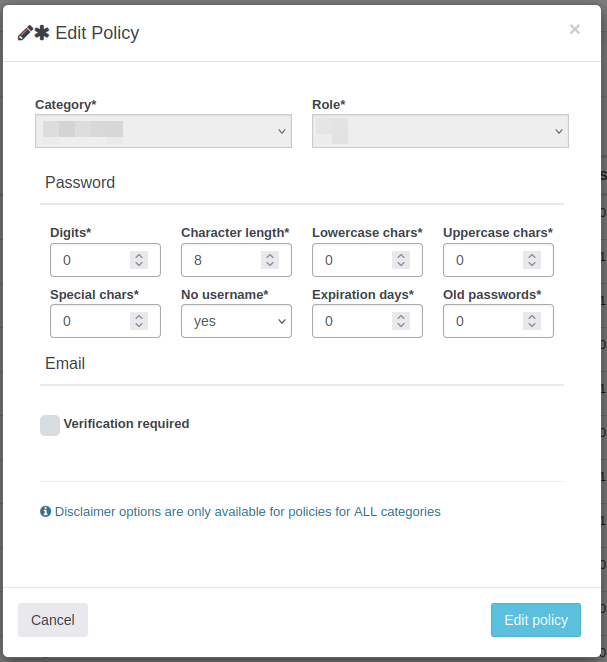Expand the No username dropdown
The image size is (607, 662).
click(236, 321)
